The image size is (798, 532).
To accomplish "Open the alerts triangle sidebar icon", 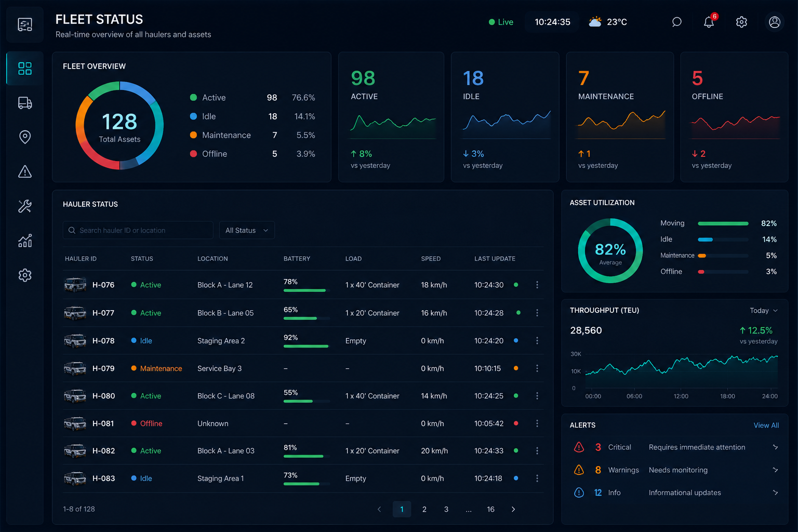I will pyautogui.click(x=25, y=171).
